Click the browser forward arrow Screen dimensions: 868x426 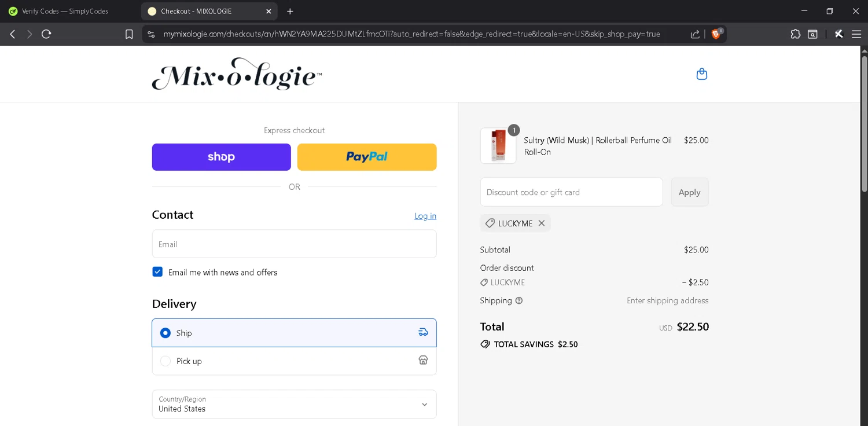(x=29, y=34)
